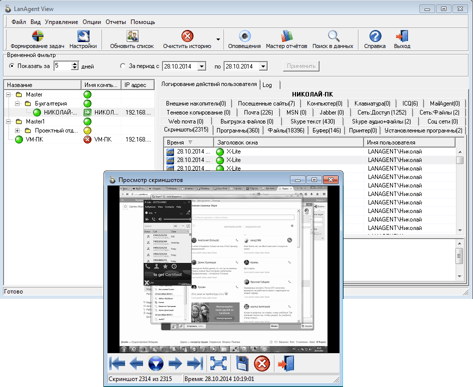473x387 pixels.
Task: Jump to first screenshot in viewer
Action: [x=117, y=363]
